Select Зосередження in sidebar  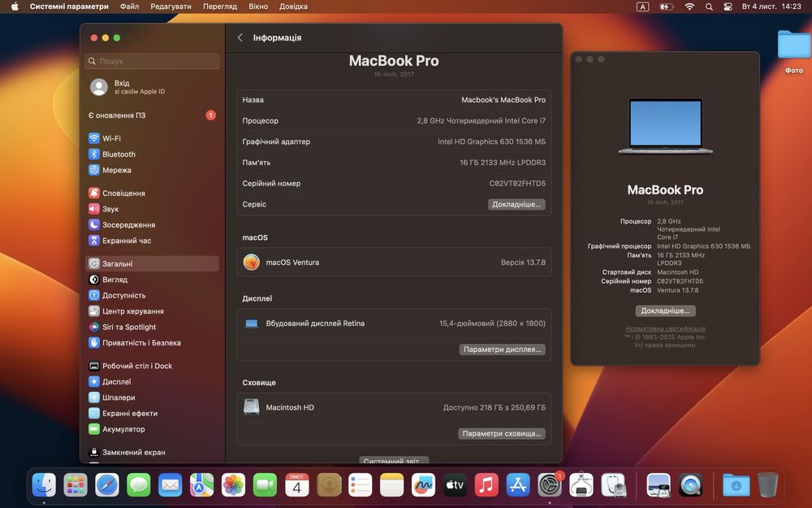pos(153,224)
